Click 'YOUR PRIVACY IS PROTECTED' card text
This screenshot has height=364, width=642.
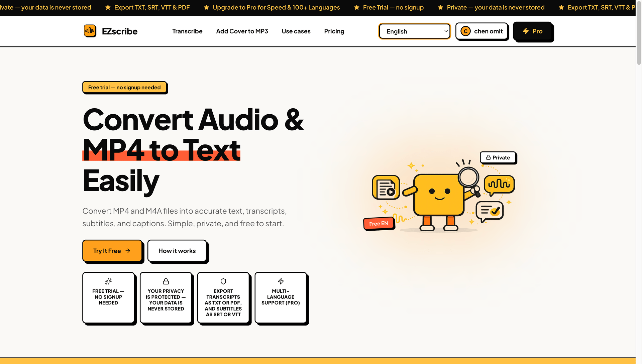pyautogui.click(x=166, y=300)
